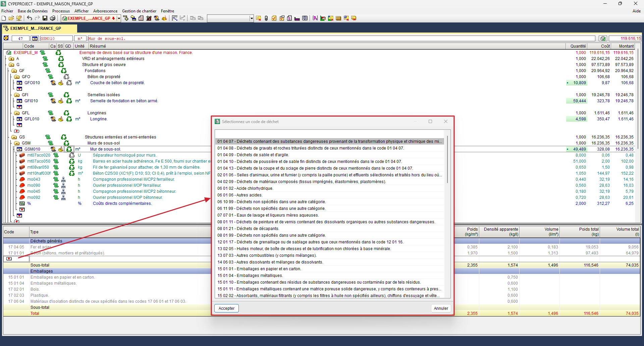Open the Aide menu

tap(637, 11)
